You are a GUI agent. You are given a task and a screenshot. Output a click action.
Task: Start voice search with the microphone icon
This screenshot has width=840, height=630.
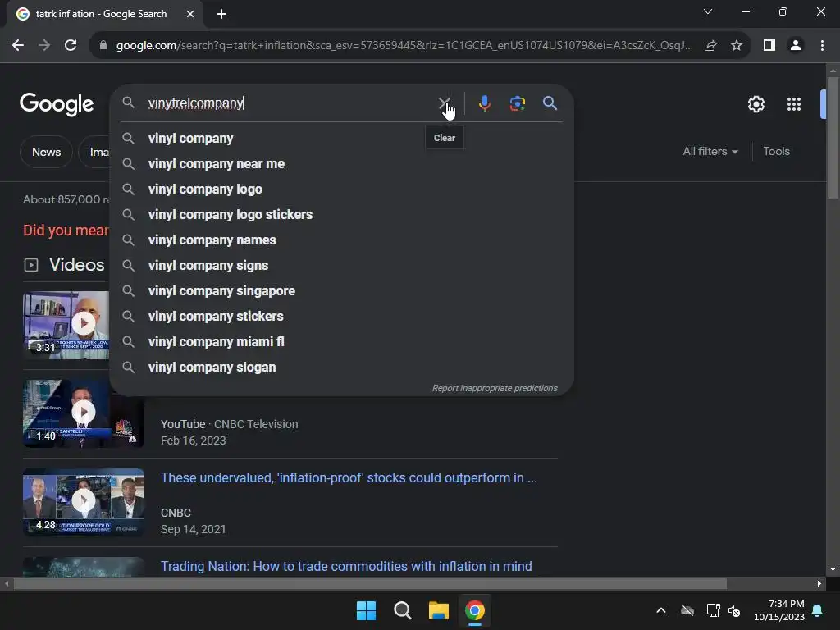point(484,103)
